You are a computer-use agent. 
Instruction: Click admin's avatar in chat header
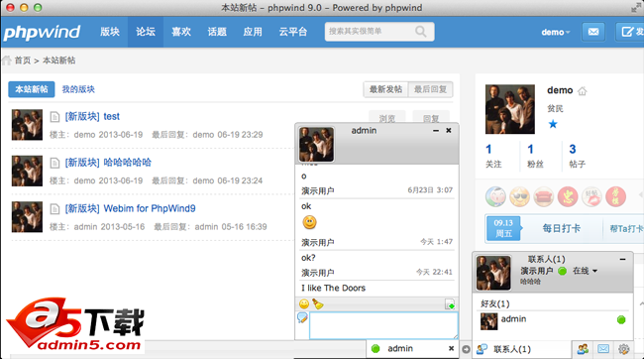pyautogui.click(x=316, y=145)
